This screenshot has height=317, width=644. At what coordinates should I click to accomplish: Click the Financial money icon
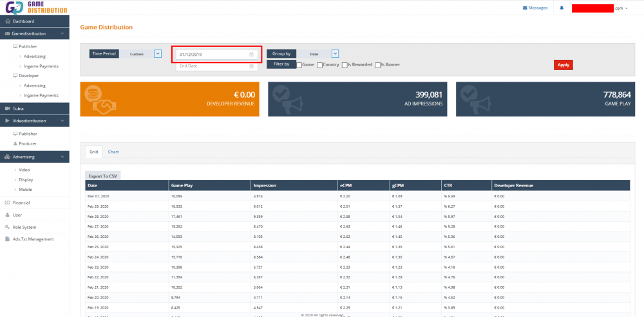pos(7,203)
